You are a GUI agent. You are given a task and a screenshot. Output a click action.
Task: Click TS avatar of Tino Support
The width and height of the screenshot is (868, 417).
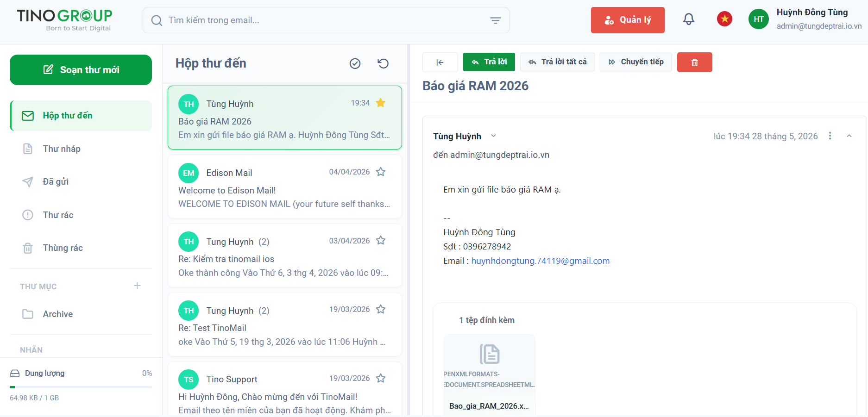pos(189,380)
